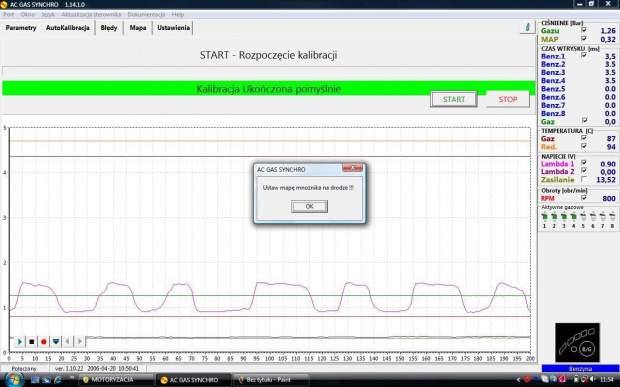Click the blue save-down arrow chart icon
Viewport: 620px width, 387px height.
tap(56, 342)
